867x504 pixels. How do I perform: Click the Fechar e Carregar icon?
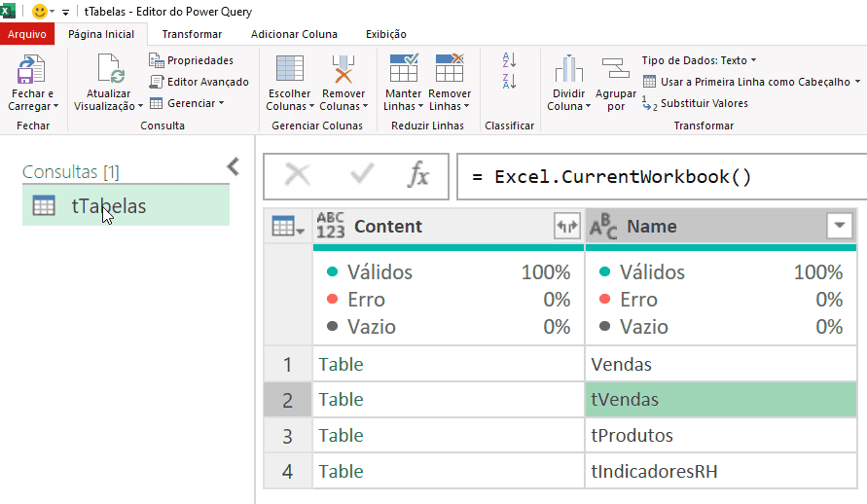(x=32, y=71)
